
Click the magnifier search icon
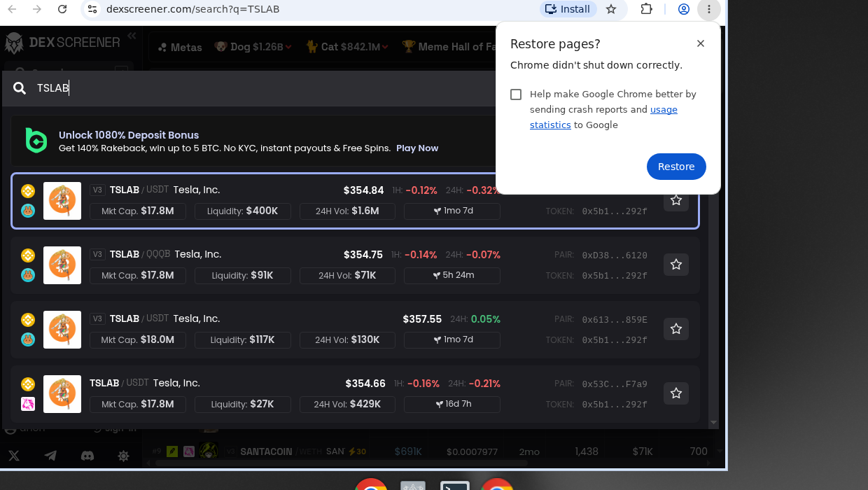coord(20,88)
